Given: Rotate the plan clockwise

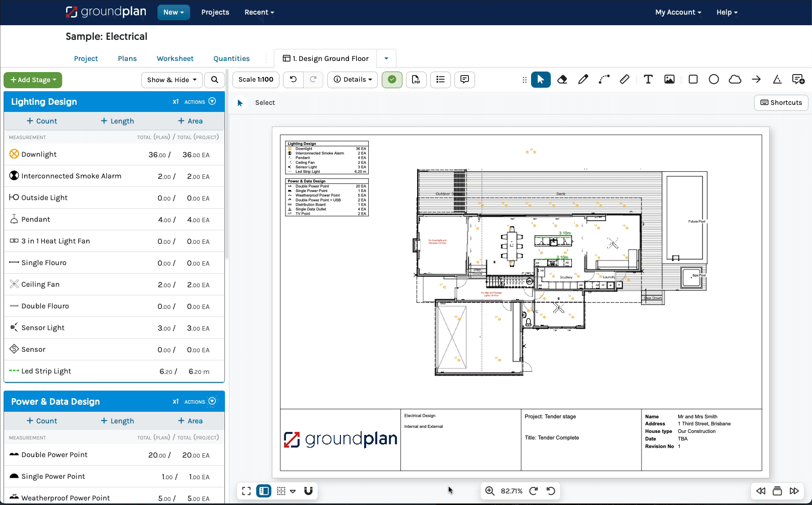Looking at the screenshot, I should point(534,491).
